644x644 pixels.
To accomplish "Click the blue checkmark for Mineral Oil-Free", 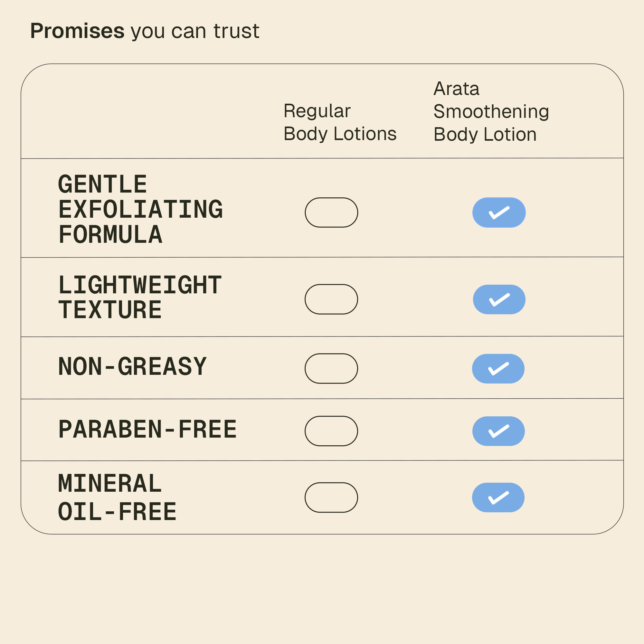I will 498,497.
